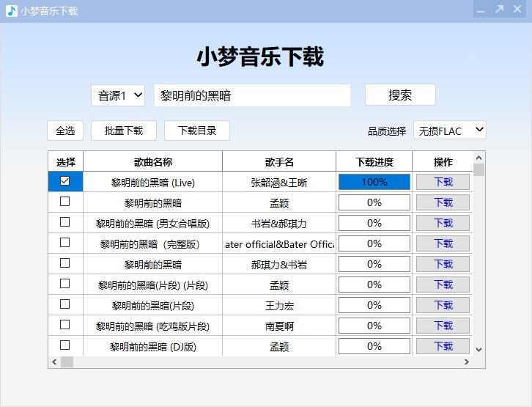Select song name 黎明前的黑暗 (完整版)
Viewport: 532px width, 407px height.
(150, 244)
